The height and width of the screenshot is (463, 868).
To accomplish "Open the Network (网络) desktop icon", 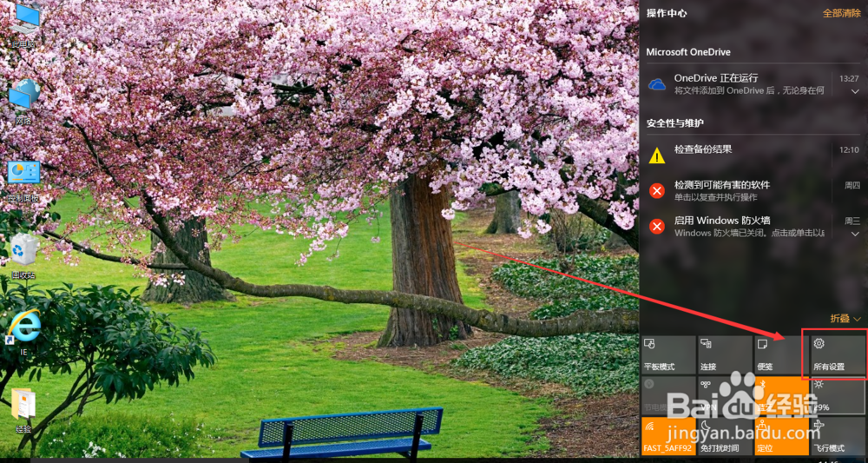I will click(23, 102).
